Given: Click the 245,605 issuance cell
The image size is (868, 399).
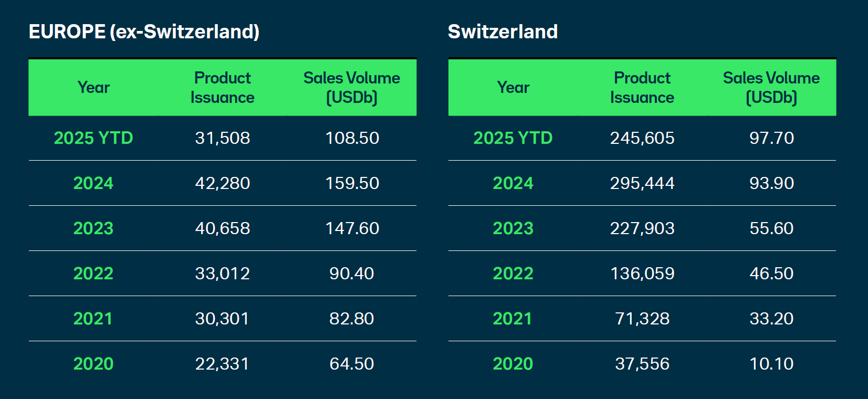Looking at the screenshot, I should coord(642,138).
